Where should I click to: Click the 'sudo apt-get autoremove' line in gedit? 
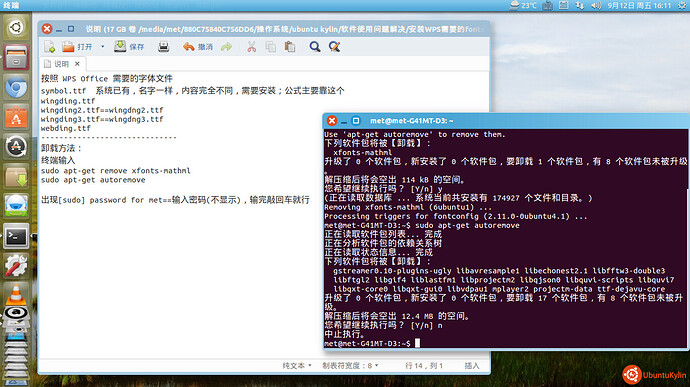point(93,180)
